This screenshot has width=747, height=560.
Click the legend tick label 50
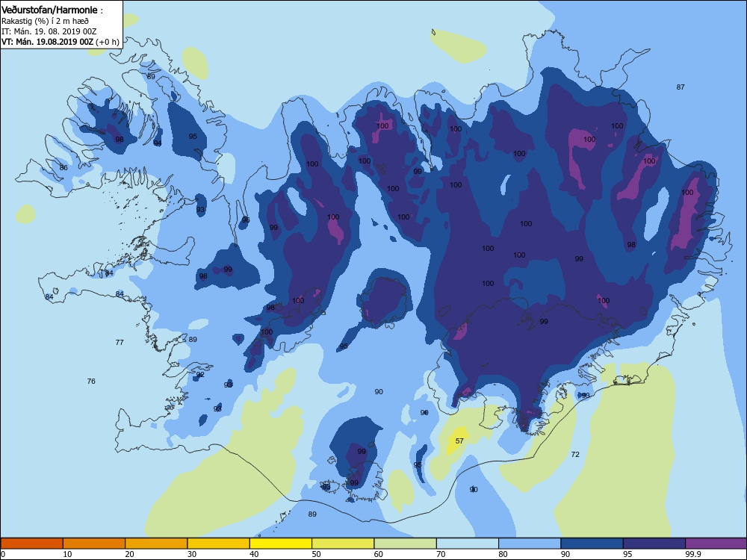coord(316,554)
